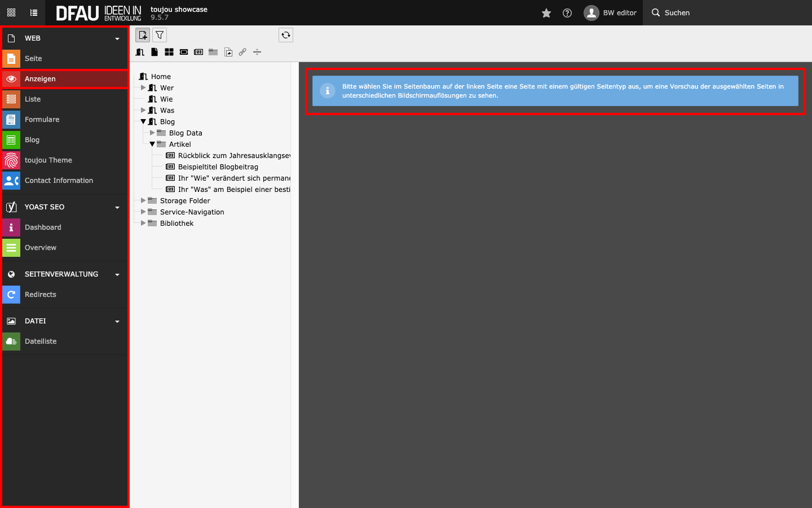Viewport: 812px width, 508px height.
Task: Open the Liste module
Action: 33,99
